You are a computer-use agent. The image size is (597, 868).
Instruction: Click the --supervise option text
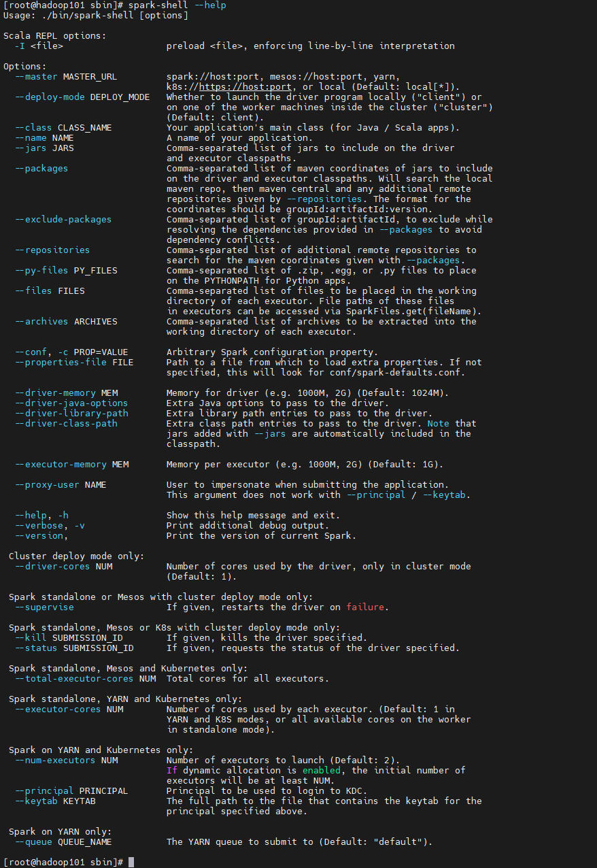44,607
